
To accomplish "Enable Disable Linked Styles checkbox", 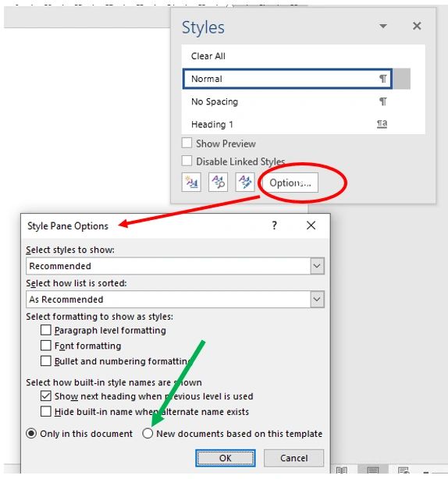I will pos(187,161).
